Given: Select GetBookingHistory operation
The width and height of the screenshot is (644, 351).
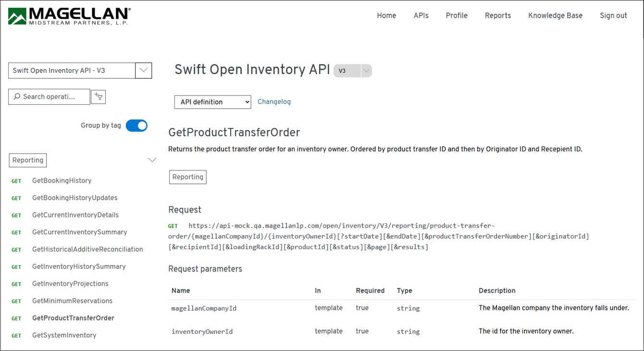Looking at the screenshot, I should pyautogui.click(x=62, y=181).
